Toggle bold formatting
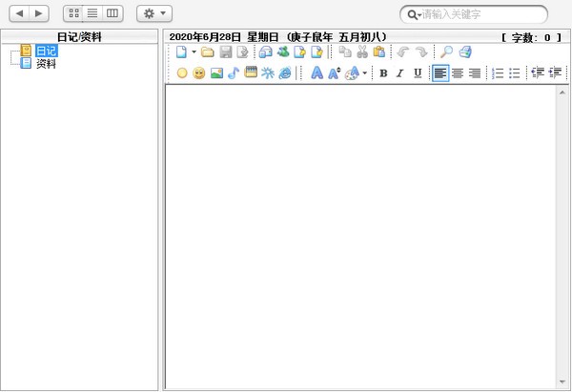This screenshot has width=572, height=392. tap(383, 73)
